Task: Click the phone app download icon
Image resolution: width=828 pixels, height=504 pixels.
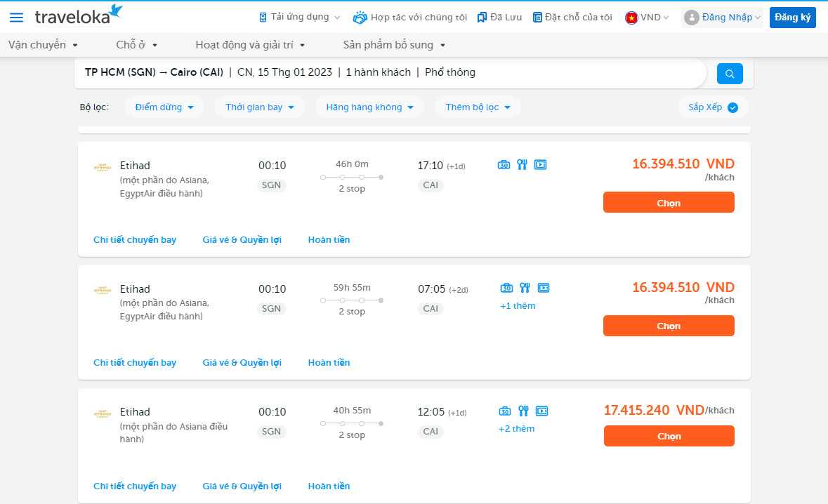Action: coord(263,18)
